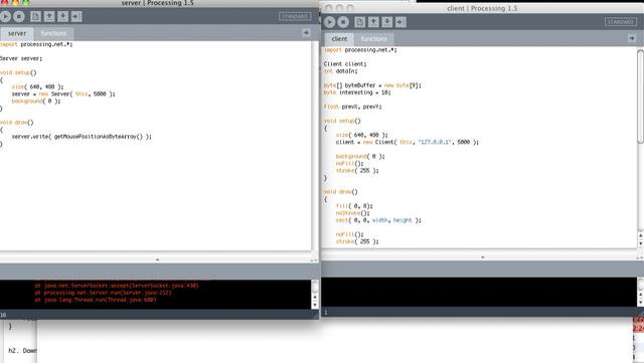Image resolution: width=644 pixels, height=363 pixels.
Task: Create a new sketch in server window
Action: click(35, 17)
